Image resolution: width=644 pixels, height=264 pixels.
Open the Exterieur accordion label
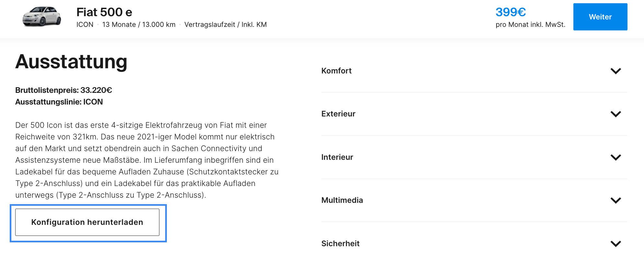click(338, 114)
